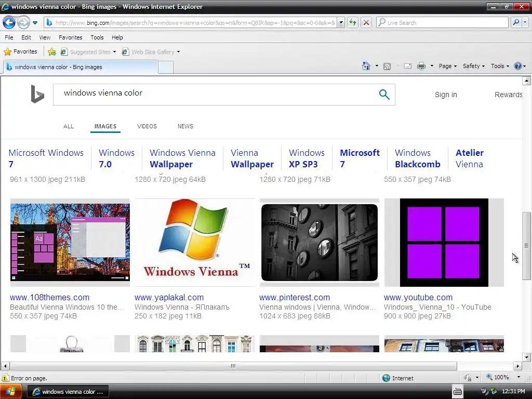The image size is (532, 399).
Task: Click the Sign in link
Action: pos(446,95)
